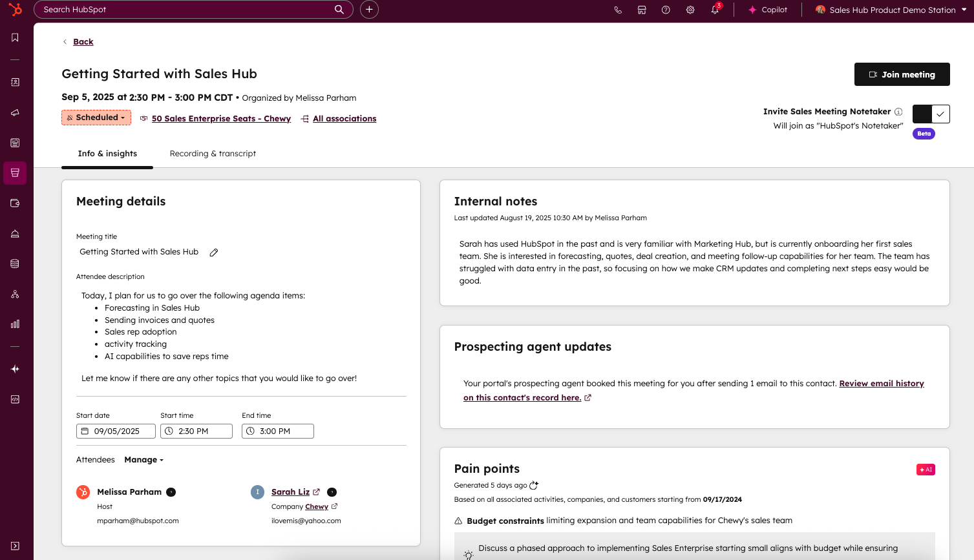
Task: Open the Sales Hub Product Demo Station account menu
Action: 891,10
